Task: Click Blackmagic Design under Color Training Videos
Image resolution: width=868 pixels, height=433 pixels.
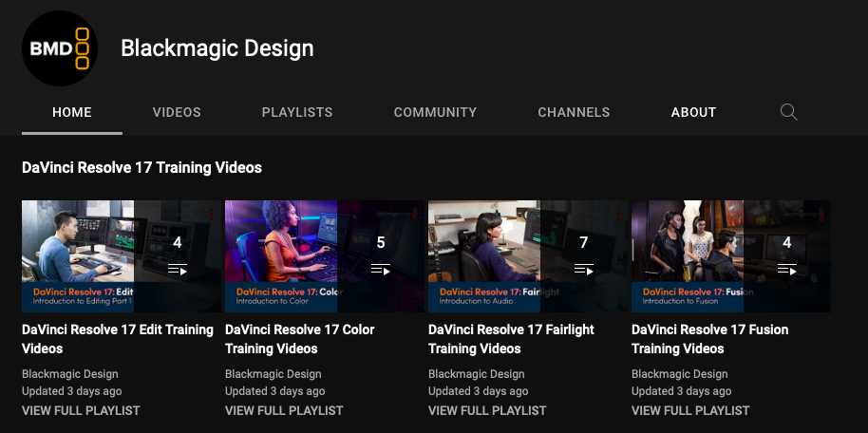Action: 273,374
